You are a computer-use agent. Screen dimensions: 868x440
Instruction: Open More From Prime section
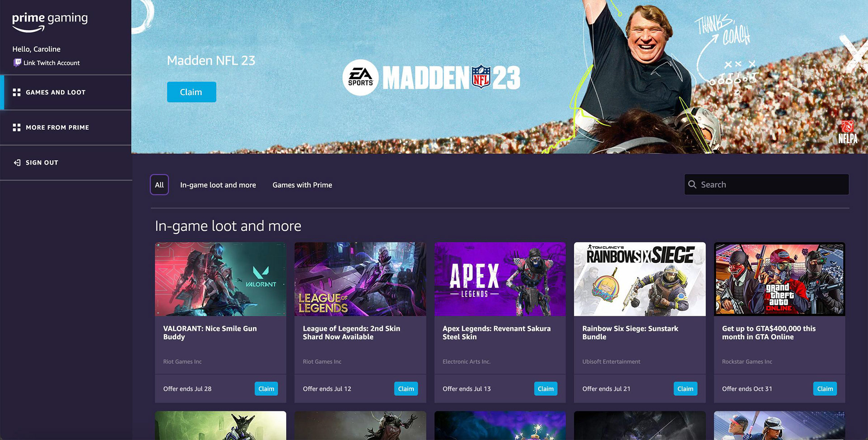66,127
